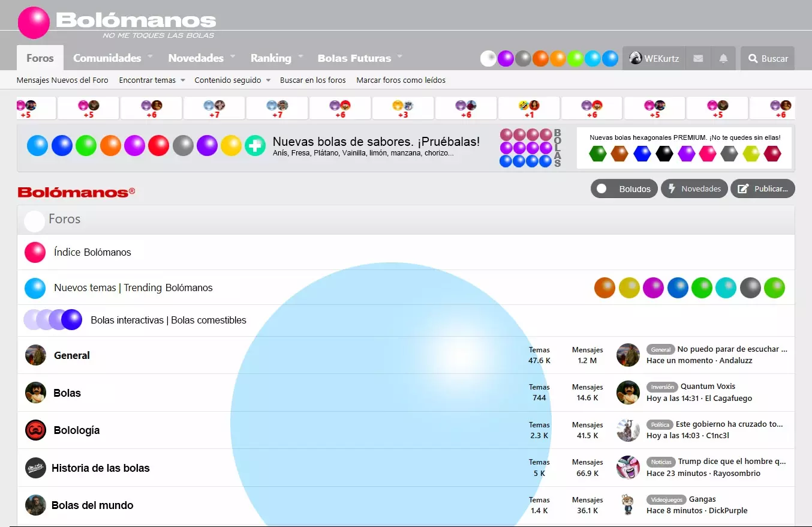Select the gray premium hexagon
This screenshot has width=812, height=527.
pyautogui.click(x=729, y=154)
